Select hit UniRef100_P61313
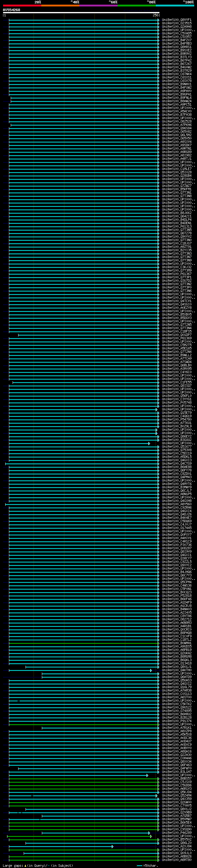197x868 pixels. (176, 226)
